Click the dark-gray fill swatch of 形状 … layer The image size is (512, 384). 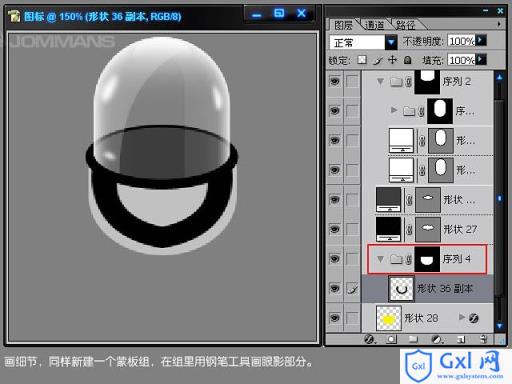click(x=388, y=200)
